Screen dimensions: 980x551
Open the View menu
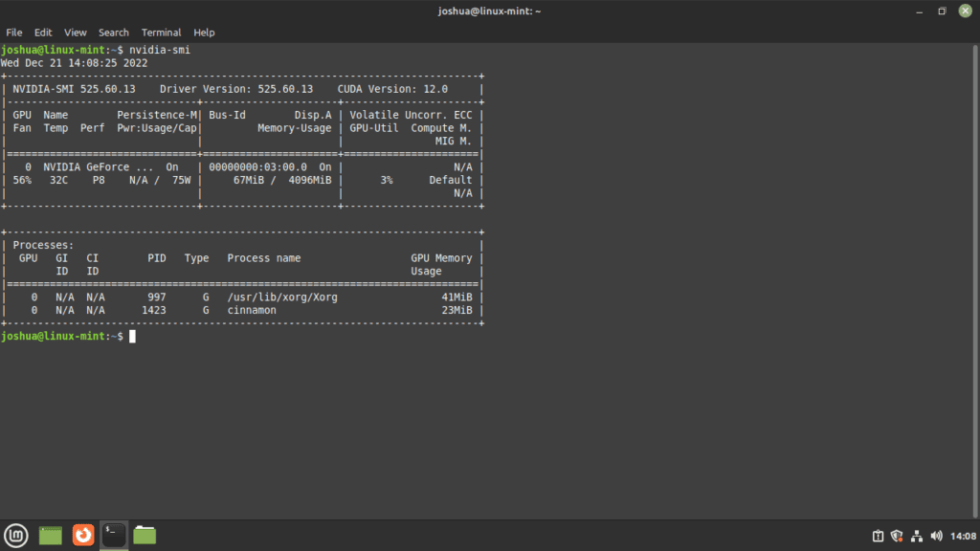click(x=75, y=32)
